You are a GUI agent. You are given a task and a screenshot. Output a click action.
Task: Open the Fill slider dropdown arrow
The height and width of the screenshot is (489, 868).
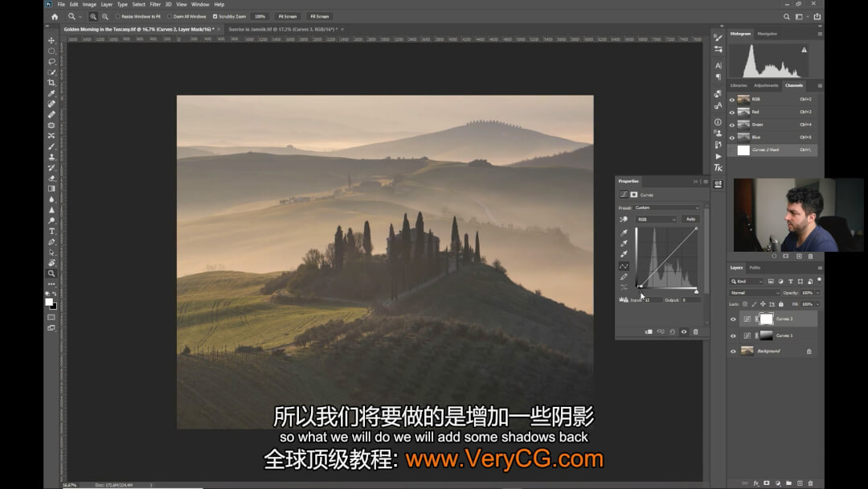[817, 304]
